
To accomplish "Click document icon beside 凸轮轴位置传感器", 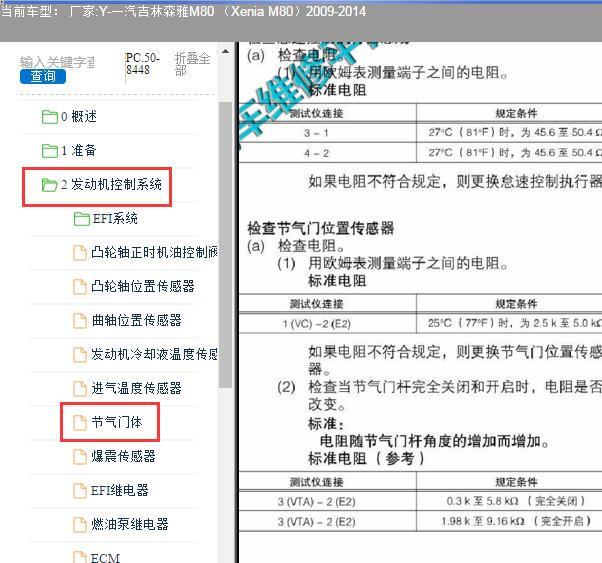I will tap(80, 287).
